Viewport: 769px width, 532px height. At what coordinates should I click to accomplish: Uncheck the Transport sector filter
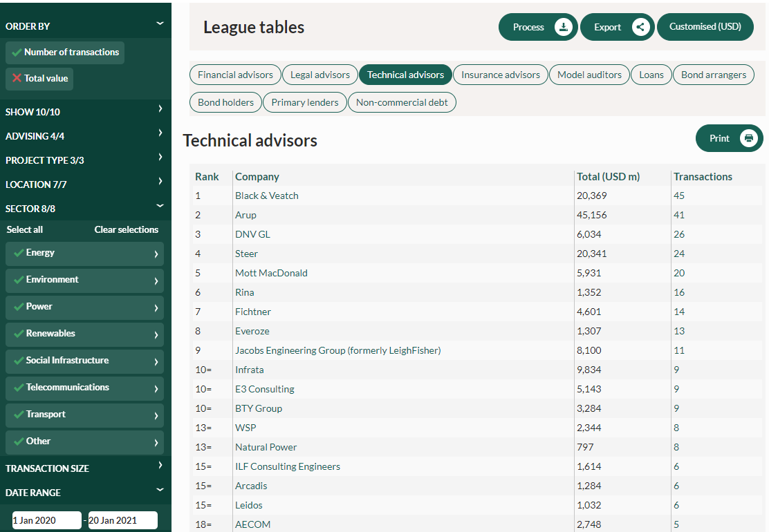tap(19, 415)
